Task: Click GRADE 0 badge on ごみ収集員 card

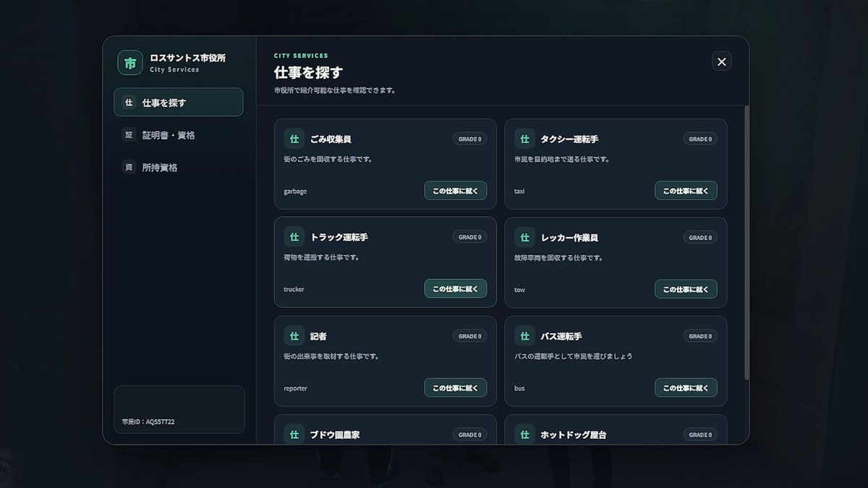Action: [469, 139]
